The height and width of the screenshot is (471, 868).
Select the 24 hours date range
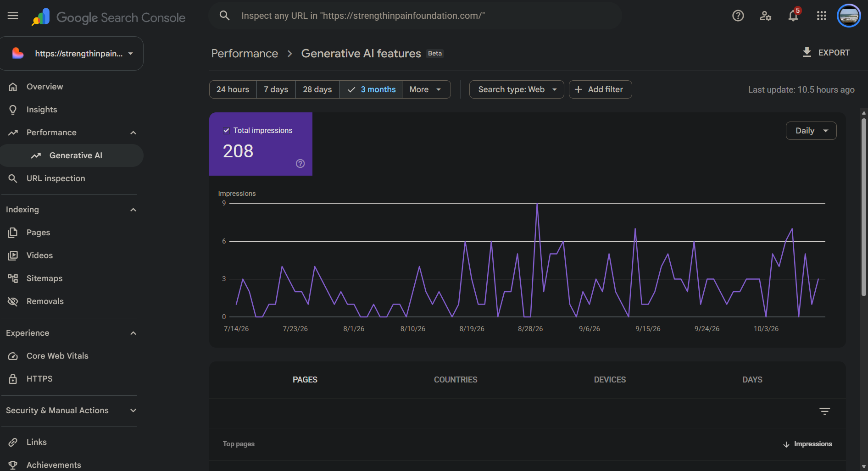(x=233, y=89)
